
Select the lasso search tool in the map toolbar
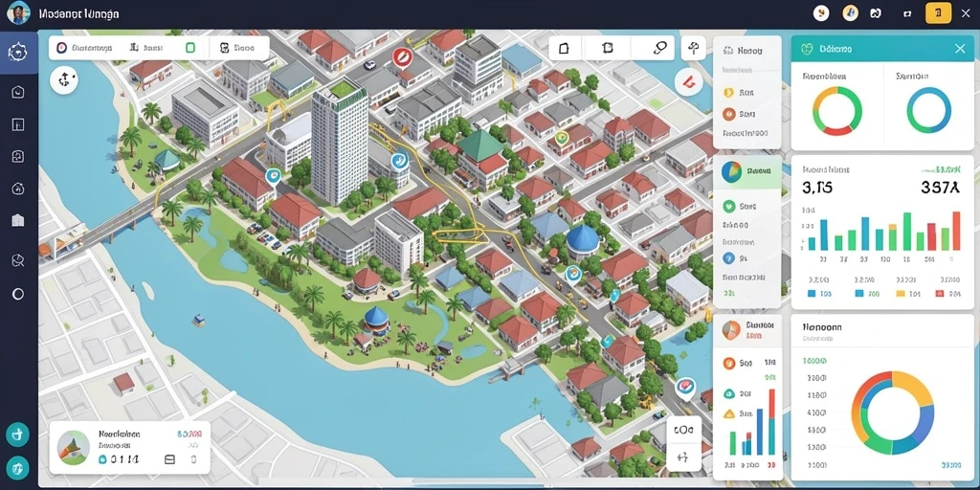(x=659, y=48)
